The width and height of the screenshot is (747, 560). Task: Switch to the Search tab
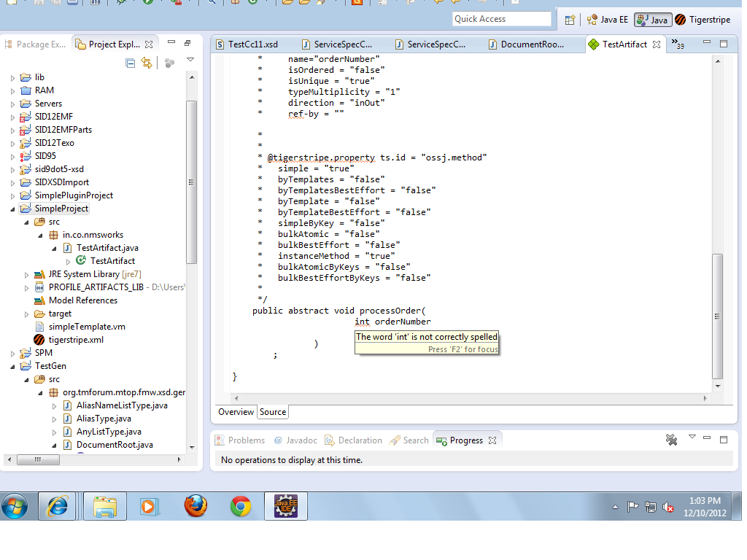(409, 440)
